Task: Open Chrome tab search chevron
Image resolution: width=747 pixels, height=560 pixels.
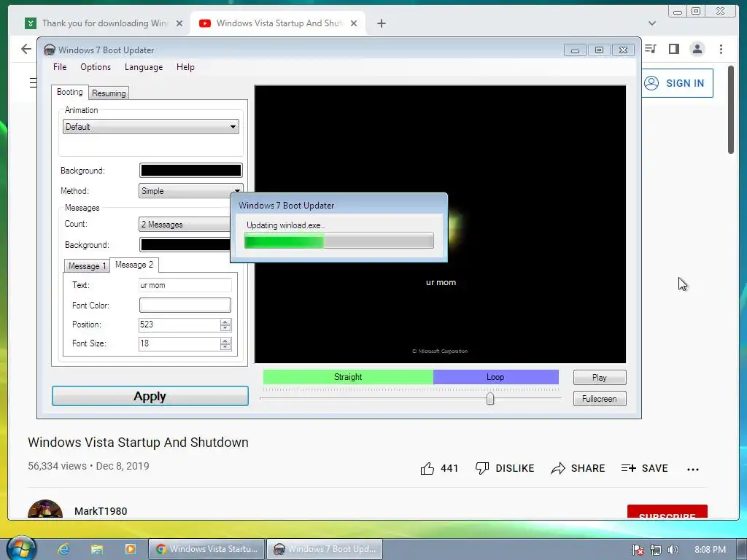Action: pos(652,23)
